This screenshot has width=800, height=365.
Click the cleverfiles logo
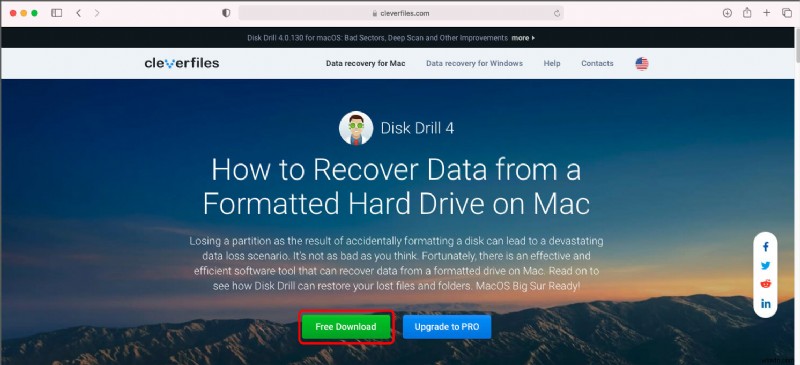point(182,63)
